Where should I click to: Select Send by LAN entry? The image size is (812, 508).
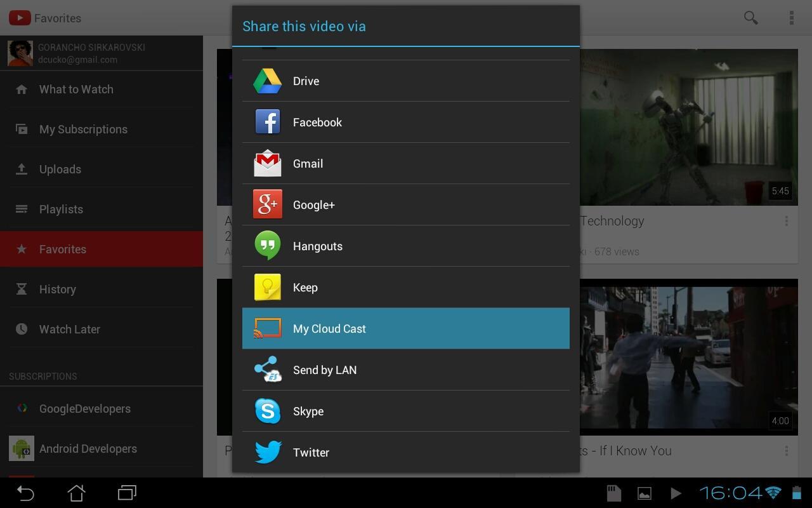click(406, 370)
